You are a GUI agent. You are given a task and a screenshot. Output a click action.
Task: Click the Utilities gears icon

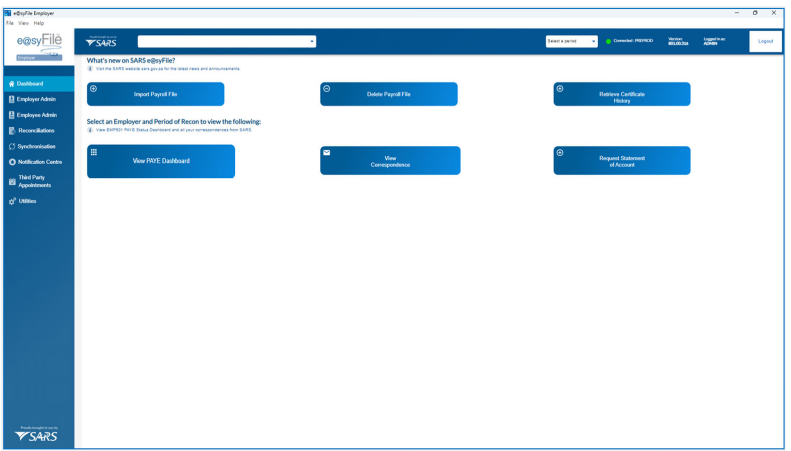(x=11, y=201)
